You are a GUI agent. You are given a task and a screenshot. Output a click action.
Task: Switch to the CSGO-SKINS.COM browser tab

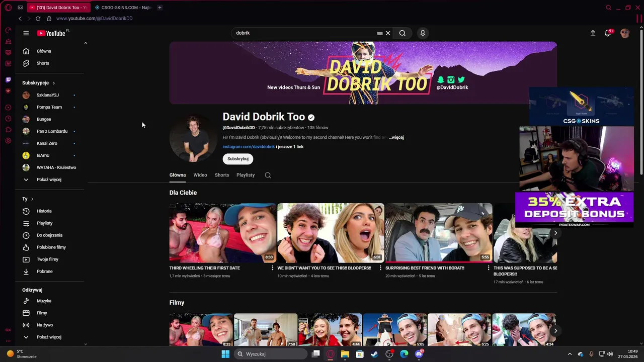coord(123,8)
